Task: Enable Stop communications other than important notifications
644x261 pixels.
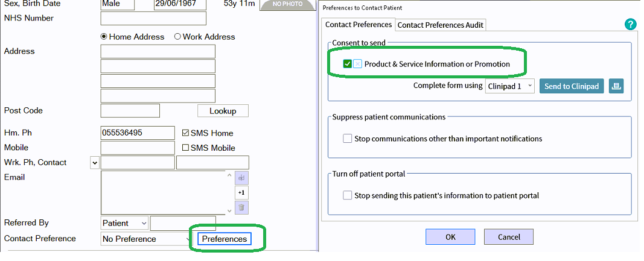Action: (x=348, y=139)
